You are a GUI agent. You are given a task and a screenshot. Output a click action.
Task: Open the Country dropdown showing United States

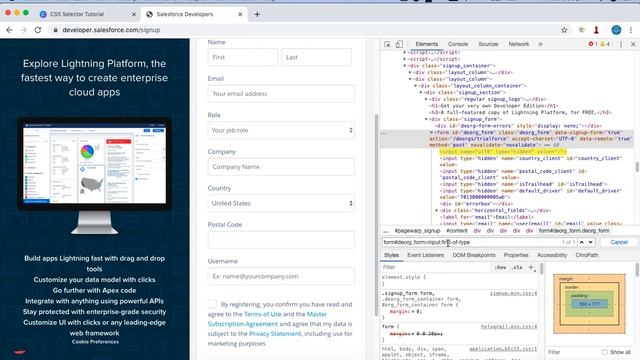coord(281,203)
